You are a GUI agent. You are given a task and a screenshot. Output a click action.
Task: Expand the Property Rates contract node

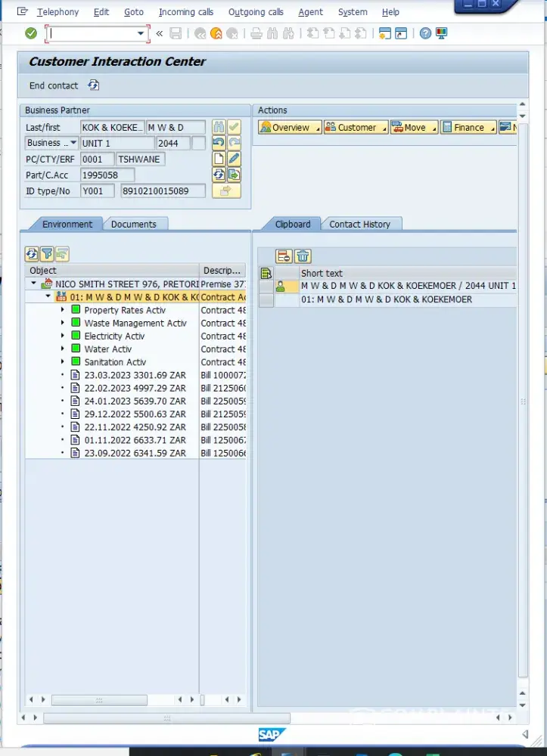tap(63, 311)
